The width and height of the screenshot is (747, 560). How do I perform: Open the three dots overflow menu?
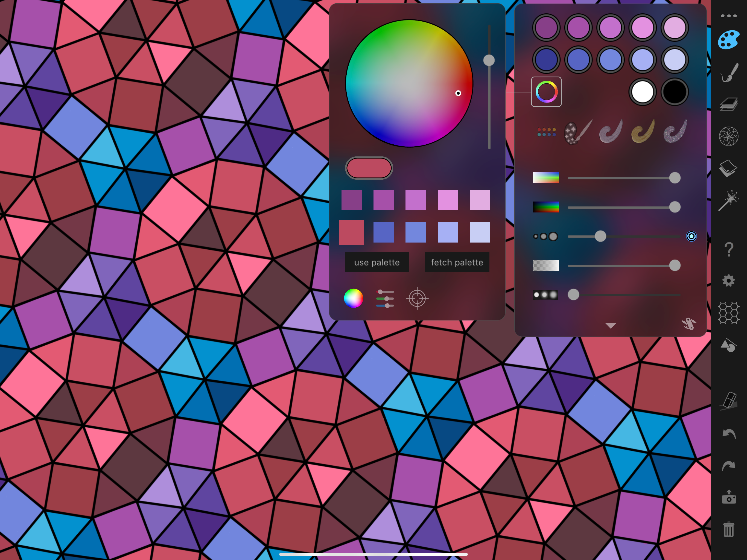(x=728, y=16)
